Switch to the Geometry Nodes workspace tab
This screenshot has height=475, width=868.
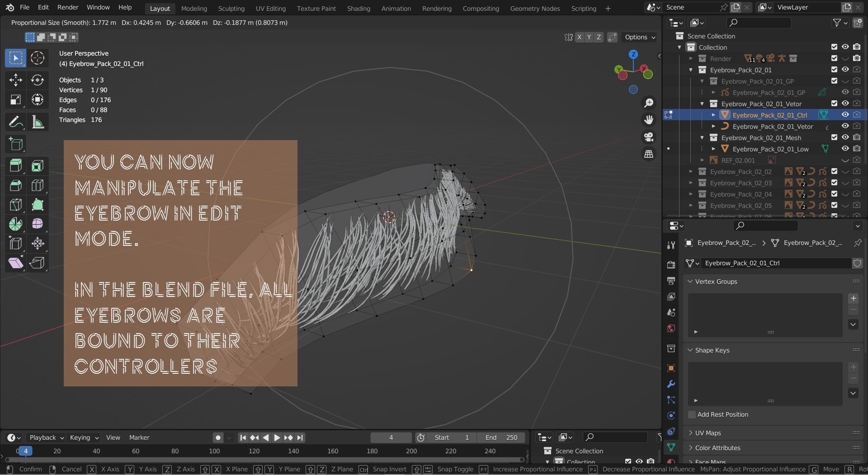pos(535,8)
